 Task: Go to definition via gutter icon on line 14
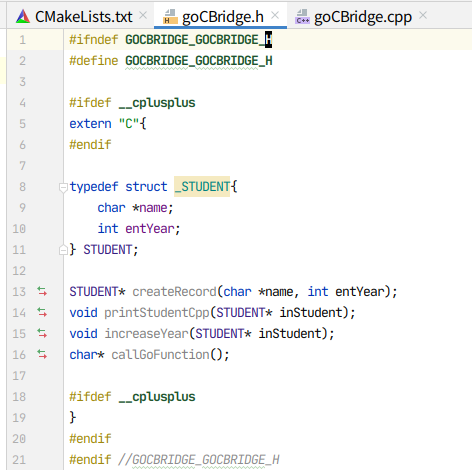click(42, 312)
